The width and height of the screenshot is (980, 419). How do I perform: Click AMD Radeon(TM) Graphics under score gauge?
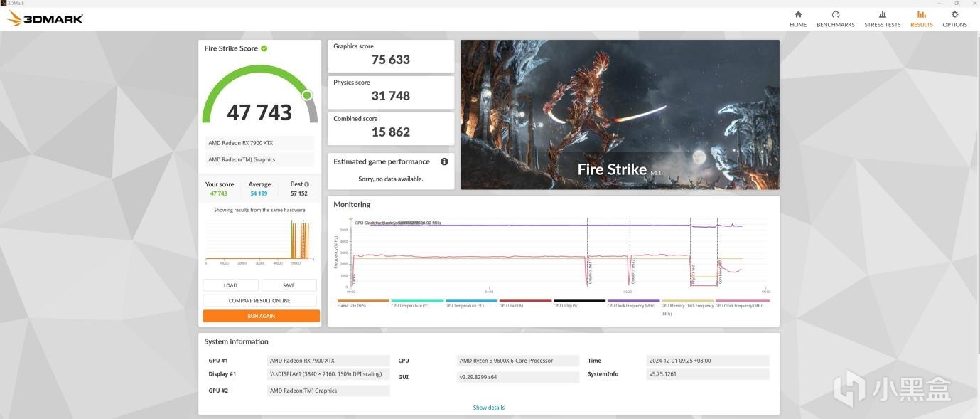click(x=259, y=159)
